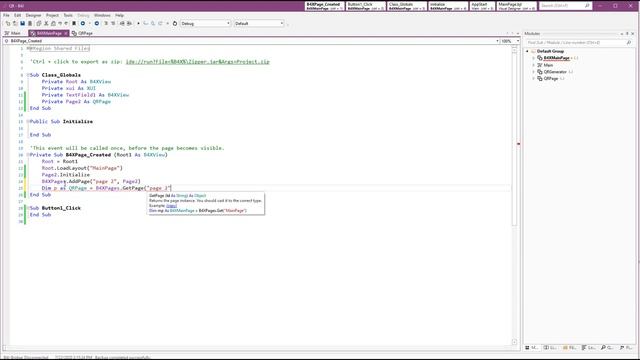Click the restart circular arrow toolbar icon
Screen dimensions: 640x360
(175, 24)
